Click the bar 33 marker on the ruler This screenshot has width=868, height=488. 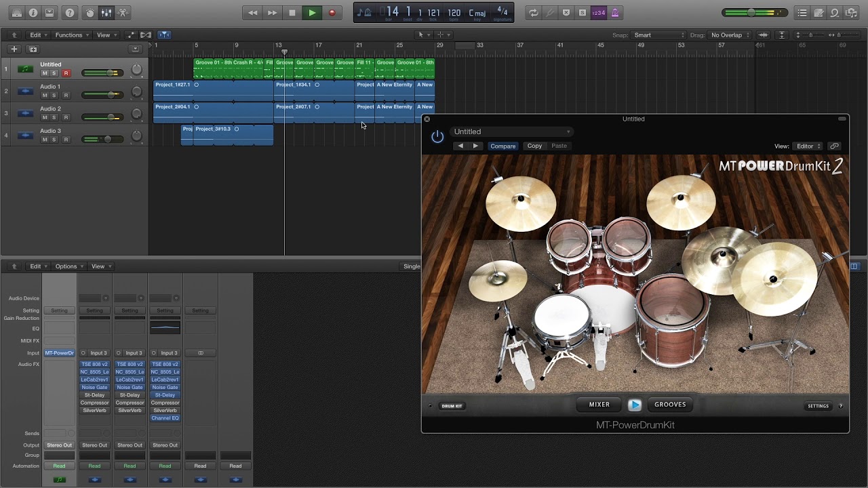coord(479,45)
